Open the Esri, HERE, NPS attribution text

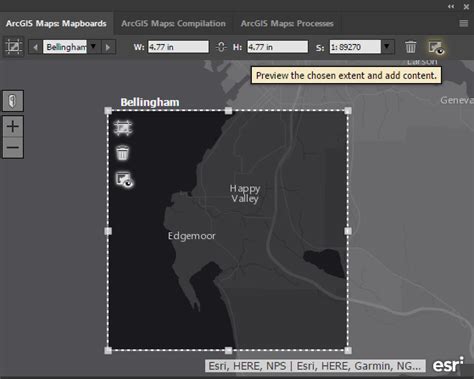pos(315,366)
